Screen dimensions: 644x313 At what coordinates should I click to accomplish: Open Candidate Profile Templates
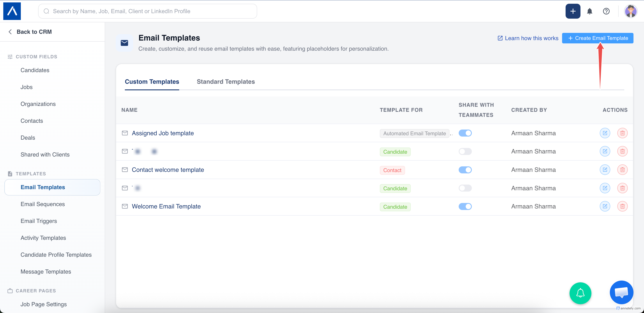(x=56, y=255)
